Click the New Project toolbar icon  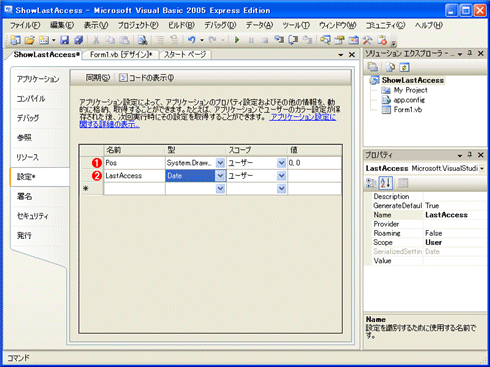pos(15,40)
